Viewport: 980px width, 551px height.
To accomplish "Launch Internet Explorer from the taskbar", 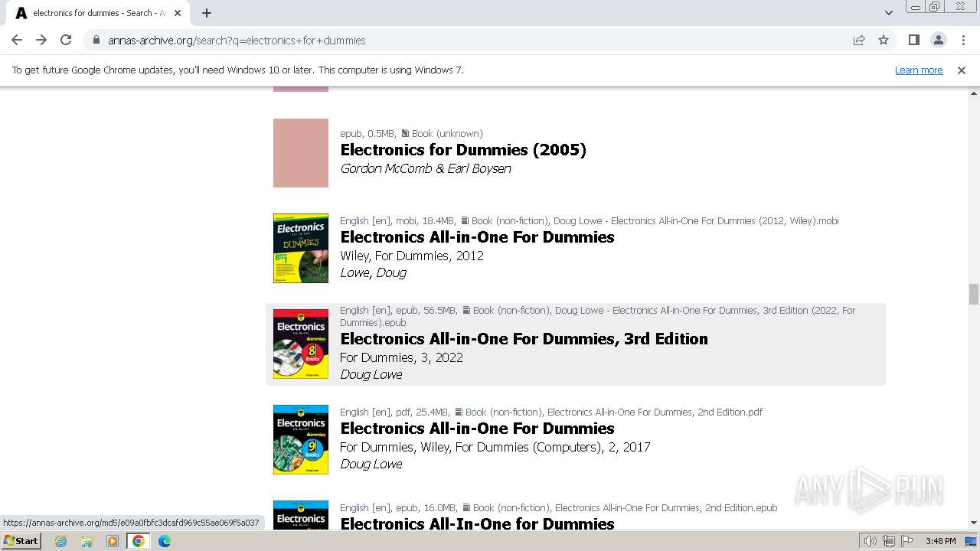I will (61, 541).
